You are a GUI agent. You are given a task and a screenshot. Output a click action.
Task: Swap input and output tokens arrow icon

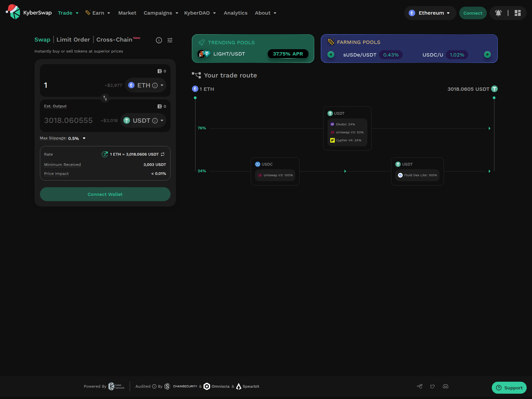tap(105, 98)
